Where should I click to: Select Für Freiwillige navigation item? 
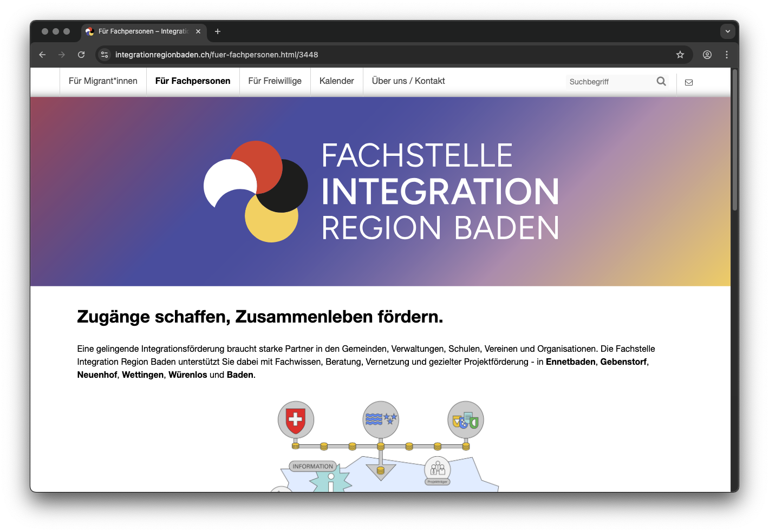(x=275, y=81)
